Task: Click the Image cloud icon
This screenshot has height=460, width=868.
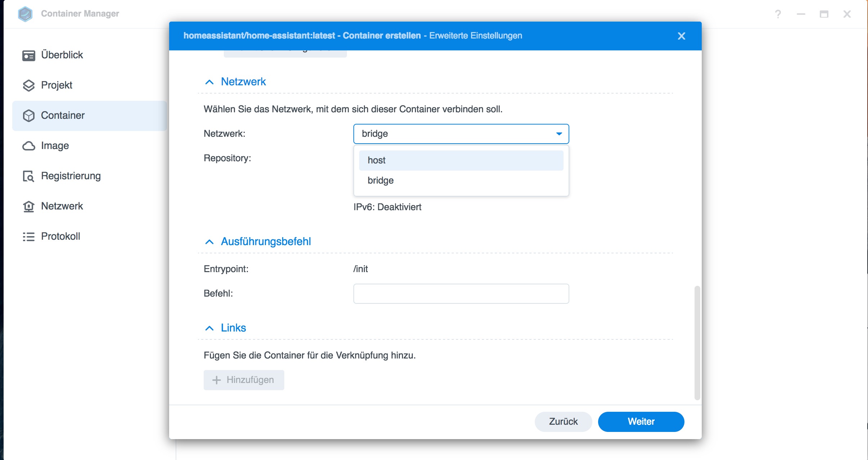Action: [x=28, y=146]
